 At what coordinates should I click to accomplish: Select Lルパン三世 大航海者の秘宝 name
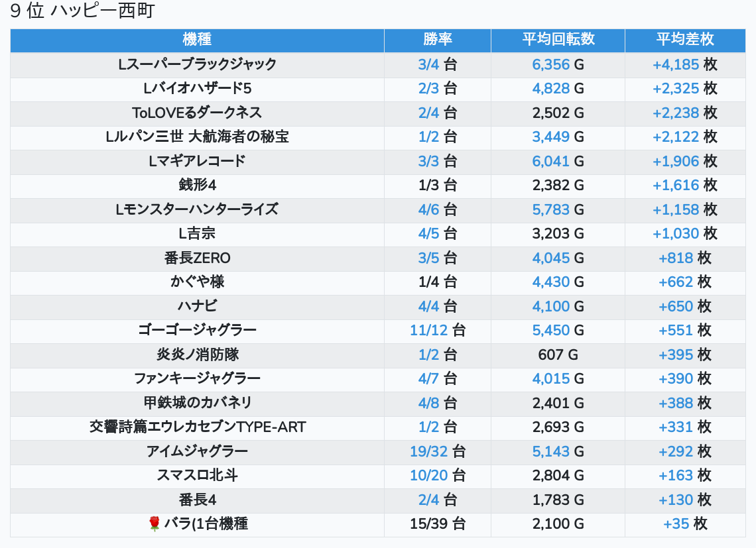click(197, 137)
